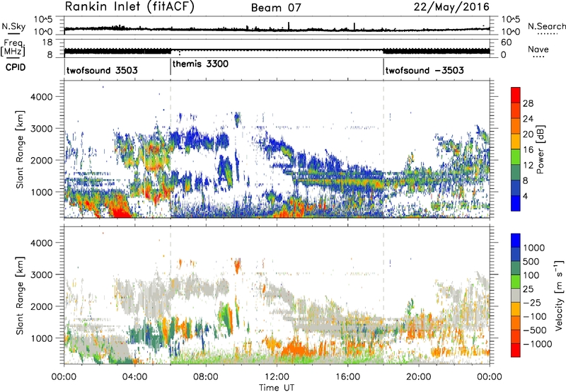Select the '500' label on Velocity color bar

click(x=531, y=262)
